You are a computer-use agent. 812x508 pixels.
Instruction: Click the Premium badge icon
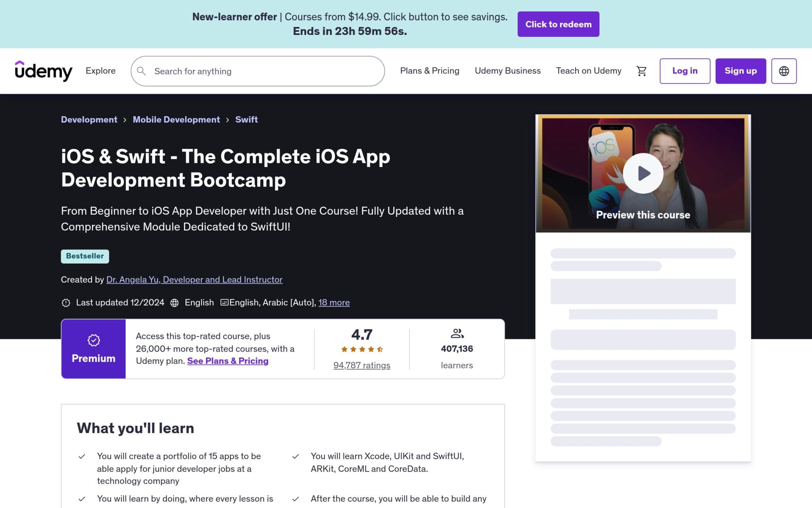coord(94,340)
